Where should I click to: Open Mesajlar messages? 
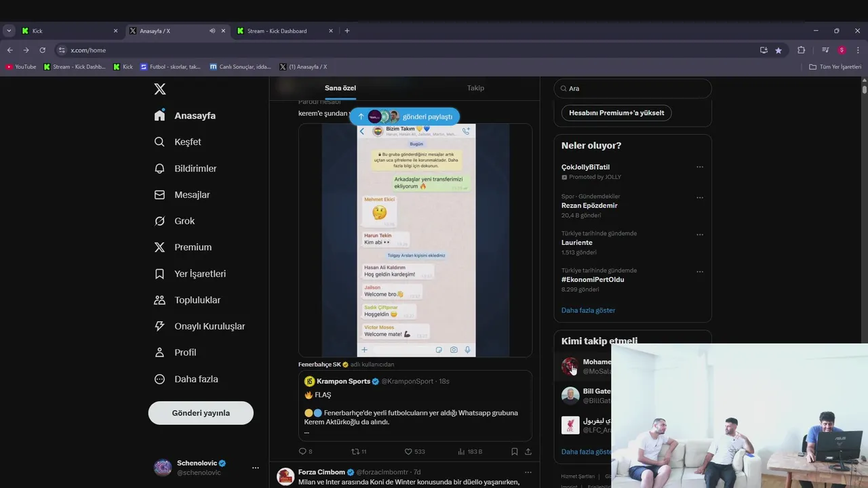click(182, 195)
